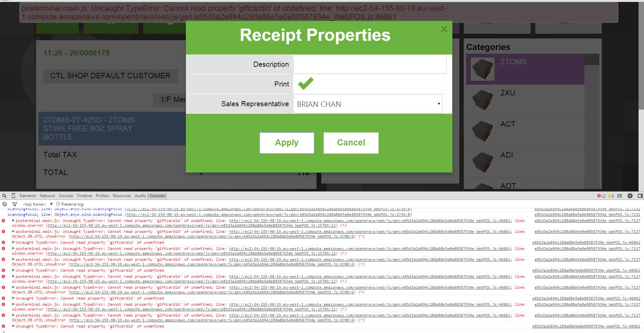Toggle the Print checkmark option
Screen dimensions: 644x333
pos(306,84)
